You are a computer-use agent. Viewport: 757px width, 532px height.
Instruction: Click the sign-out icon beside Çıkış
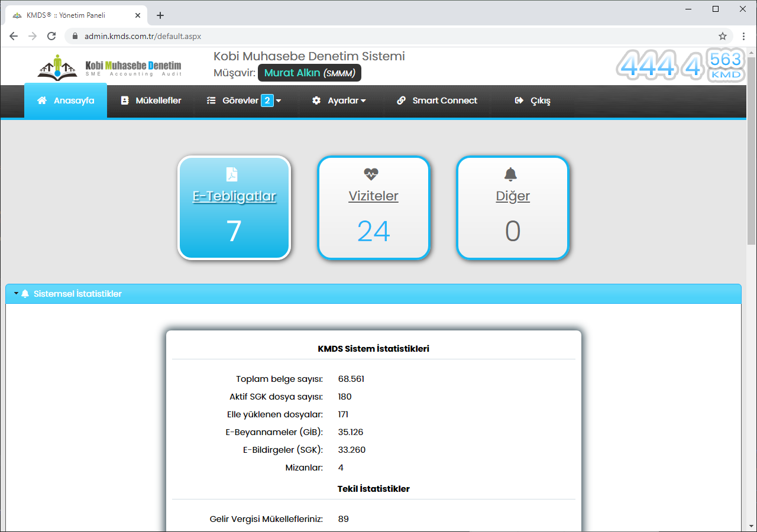tap(519, 100)
